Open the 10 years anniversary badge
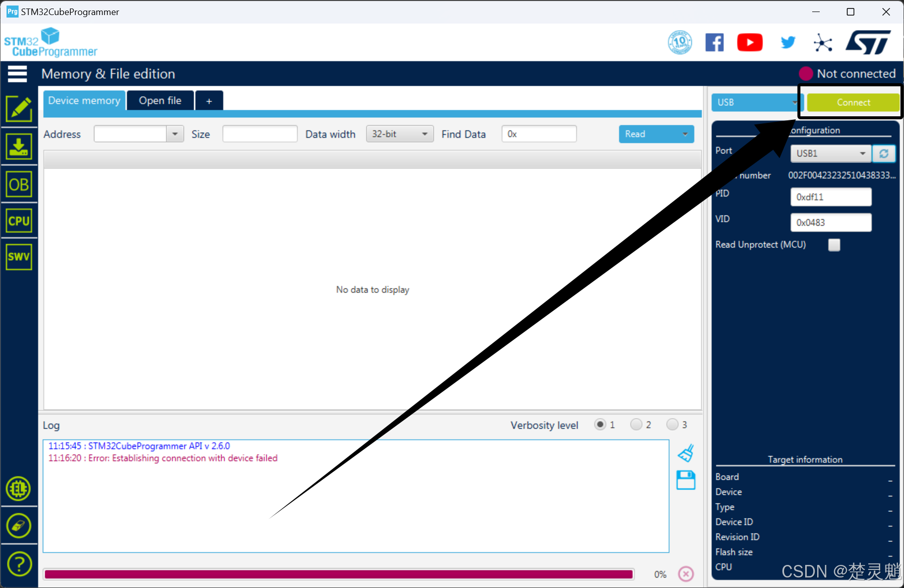 (x=680, y=42)
